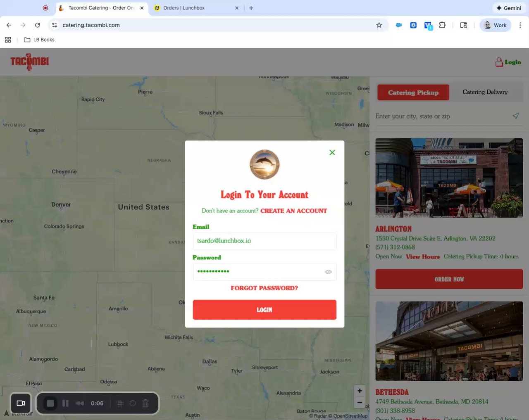Bookmark this page with the star
529x420 pixels.
click(379, 25)
